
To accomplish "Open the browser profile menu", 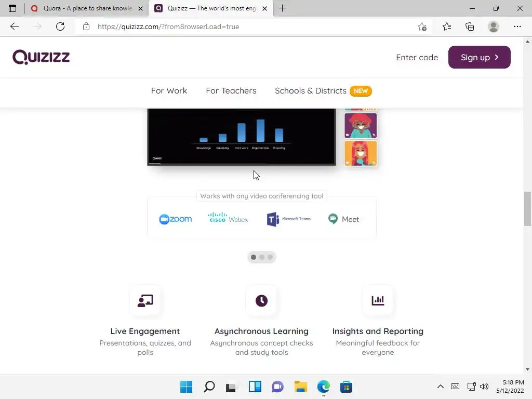I will [494, 26].
